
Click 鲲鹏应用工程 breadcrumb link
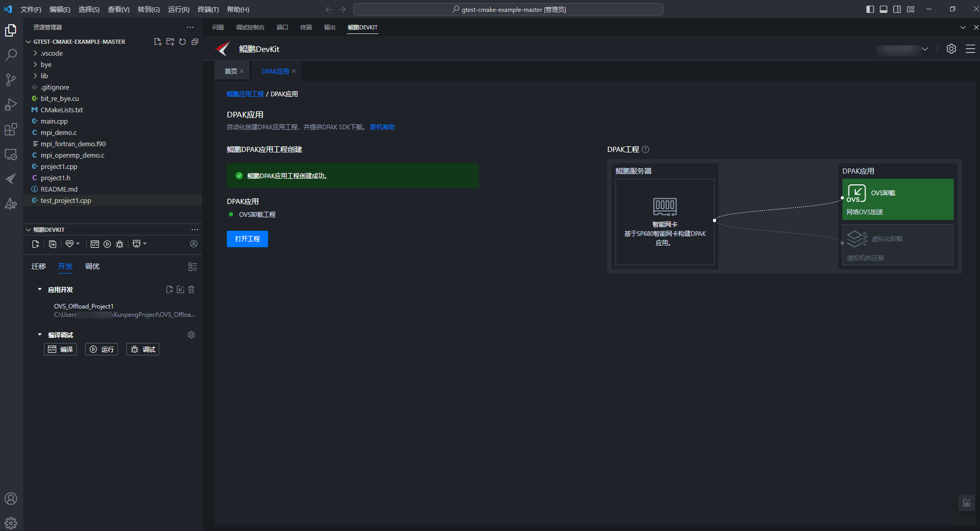click(245, 94)
